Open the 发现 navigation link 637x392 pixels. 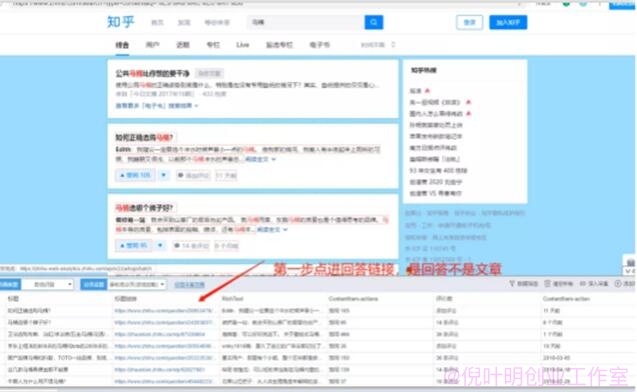click(x=184, y=23)
